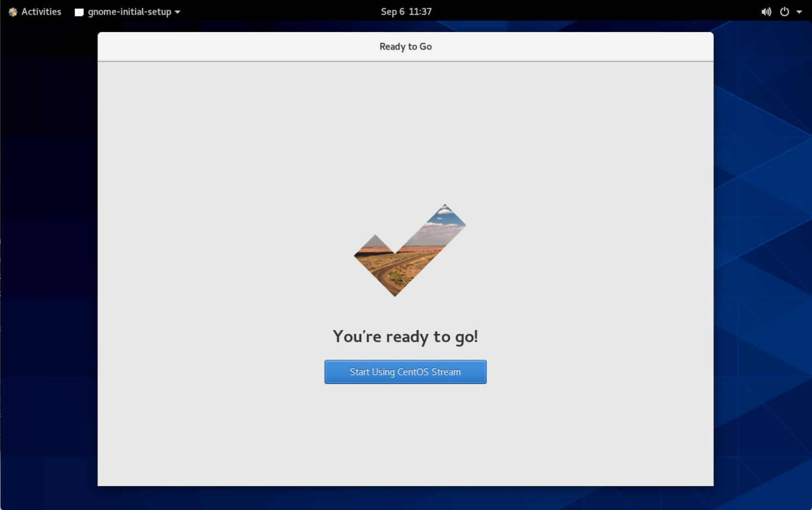Click the power icon in top bar
Image resolution: width=812 pixels, height=510 pixels.
click(784, 11)
